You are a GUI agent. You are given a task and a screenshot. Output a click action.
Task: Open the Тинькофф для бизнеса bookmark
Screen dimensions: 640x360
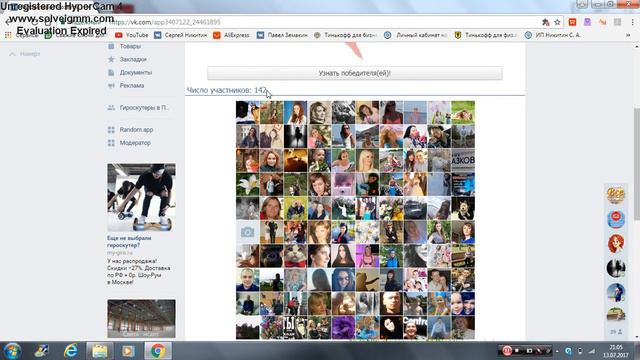pos(345,35)
